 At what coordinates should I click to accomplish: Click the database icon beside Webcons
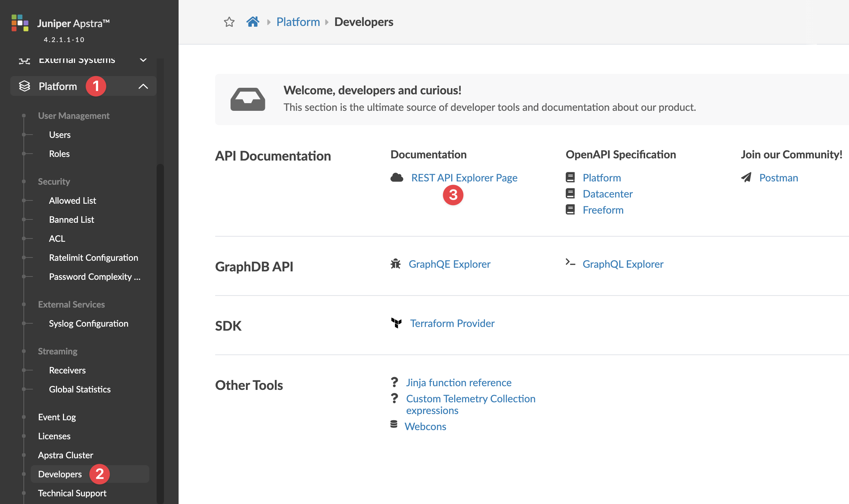(394, 424)
